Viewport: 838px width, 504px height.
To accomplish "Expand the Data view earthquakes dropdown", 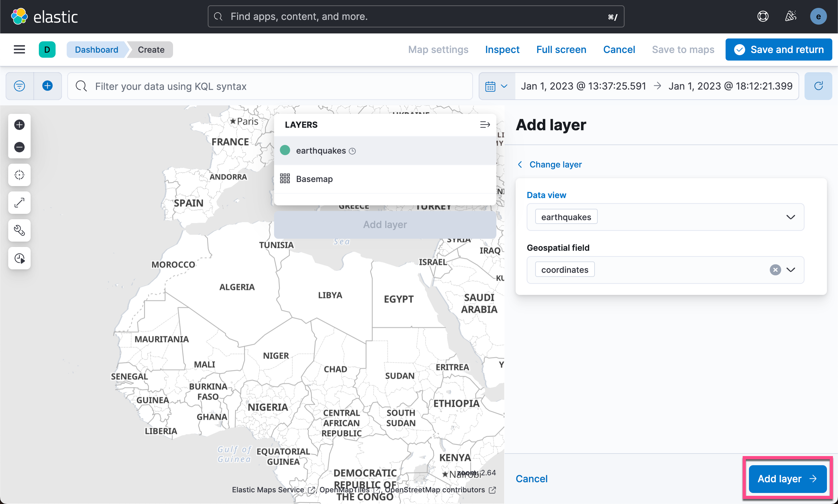I will 790,217.
